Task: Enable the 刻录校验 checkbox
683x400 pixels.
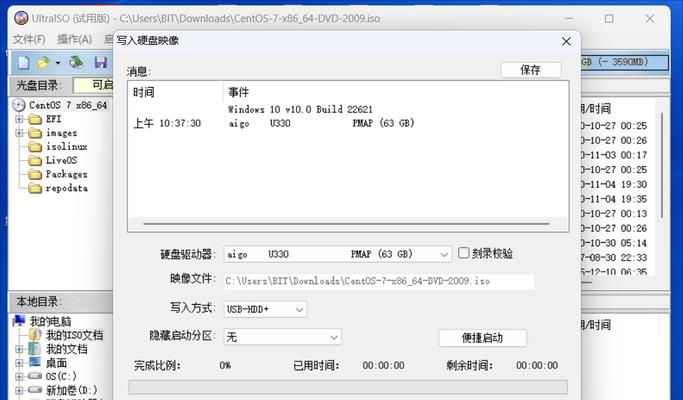Action: click(463, 253)
